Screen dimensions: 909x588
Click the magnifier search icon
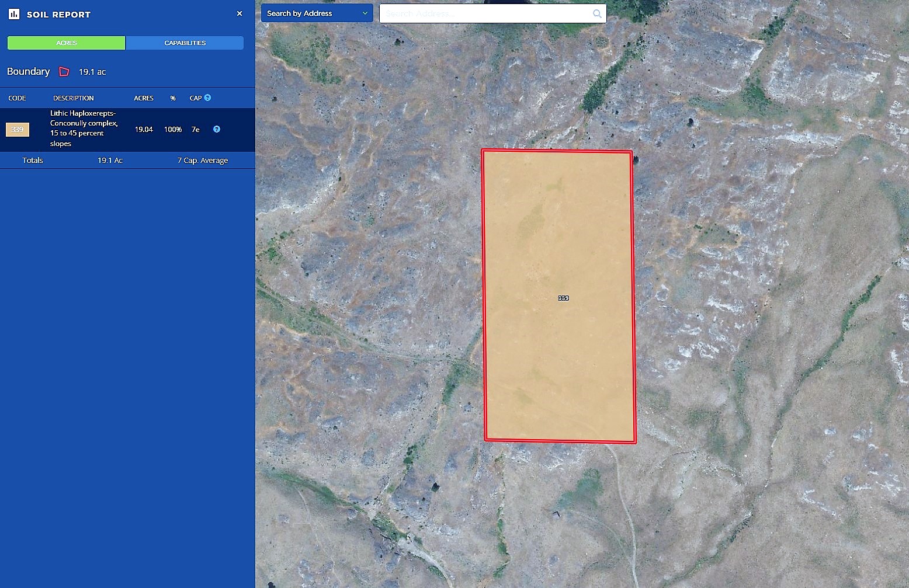pyautogui.click(x=597, y=13)
